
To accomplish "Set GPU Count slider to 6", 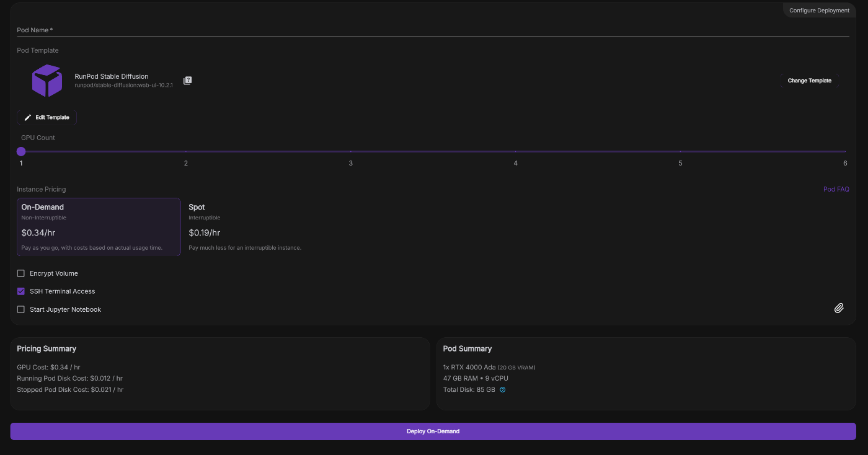I will 845,151.
